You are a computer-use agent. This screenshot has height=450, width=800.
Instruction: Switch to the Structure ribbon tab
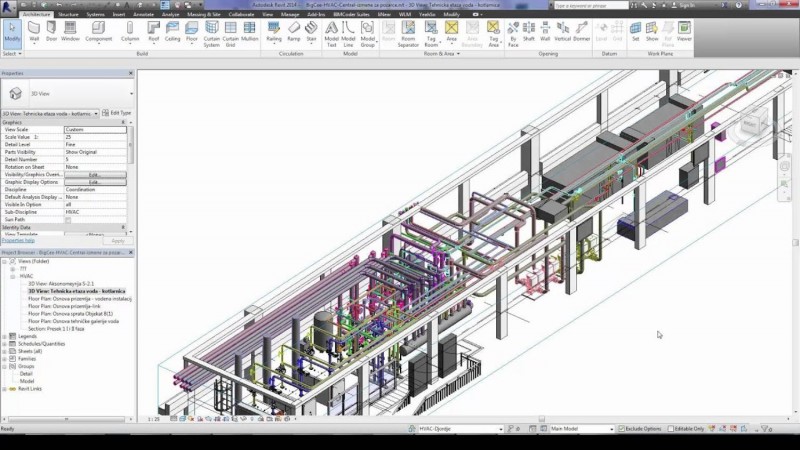pyautogui.click(x=68, y=14)
